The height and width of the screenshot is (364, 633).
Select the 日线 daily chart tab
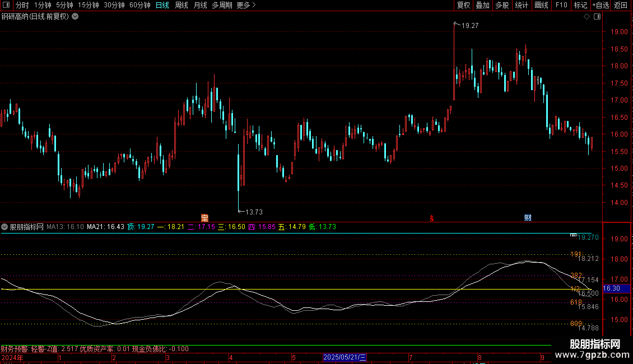tap(162, 5)
